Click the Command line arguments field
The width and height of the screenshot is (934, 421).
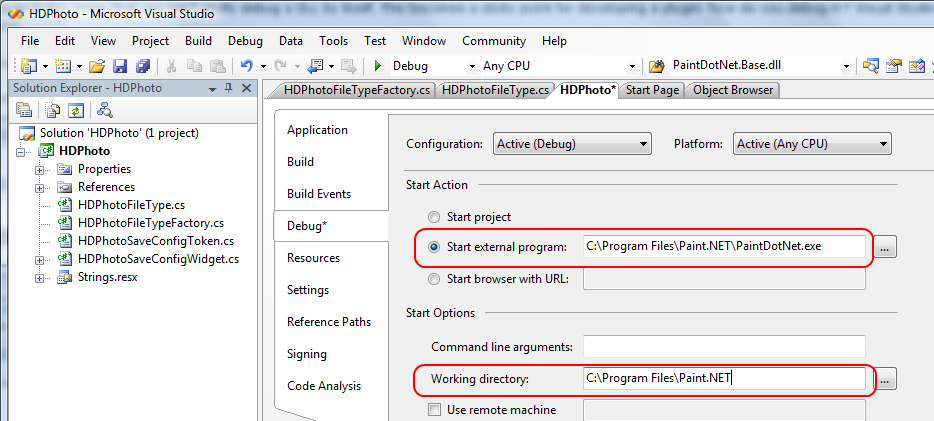point(724,346)
